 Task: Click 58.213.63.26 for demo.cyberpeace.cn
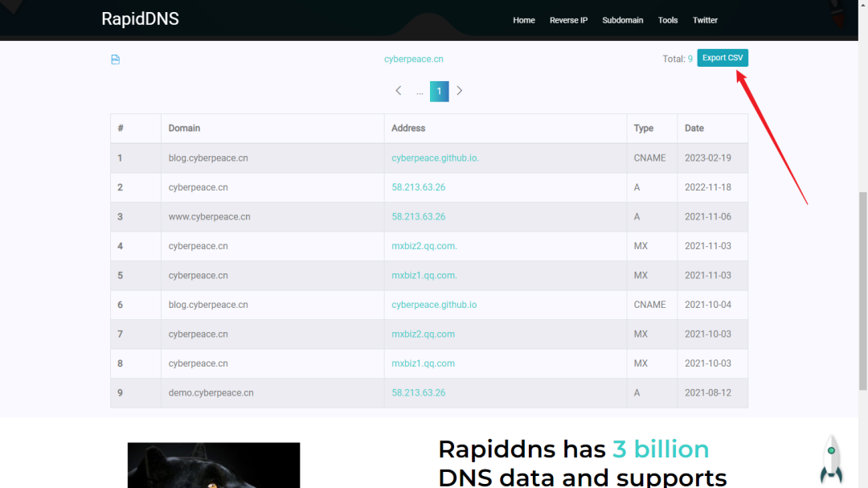pos(418,393)
